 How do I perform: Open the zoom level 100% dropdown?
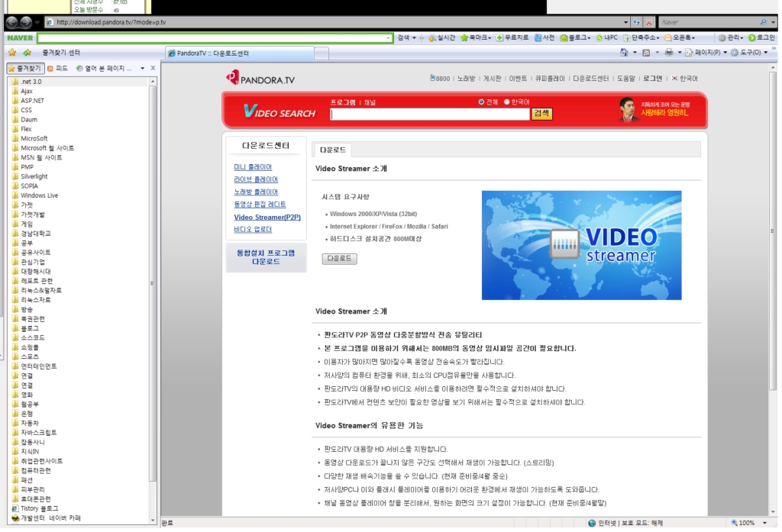click(x=764, y=523)
